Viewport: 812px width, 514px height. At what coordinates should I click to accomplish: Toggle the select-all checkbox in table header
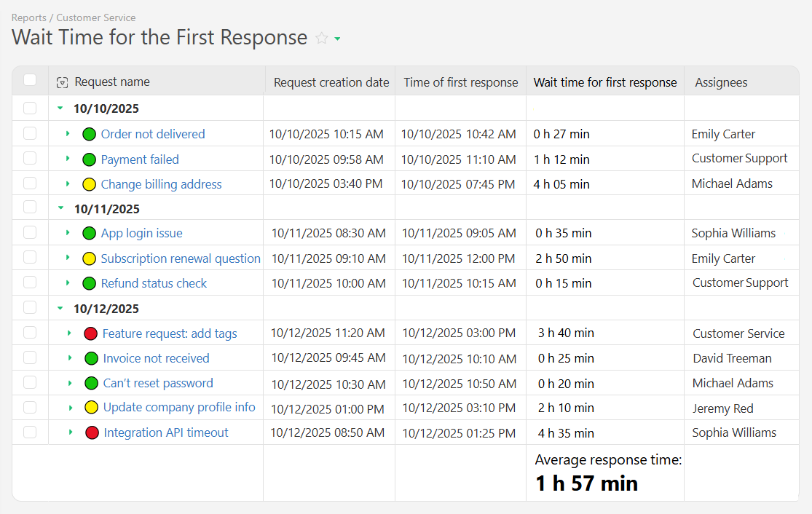[x=30, y=80]
